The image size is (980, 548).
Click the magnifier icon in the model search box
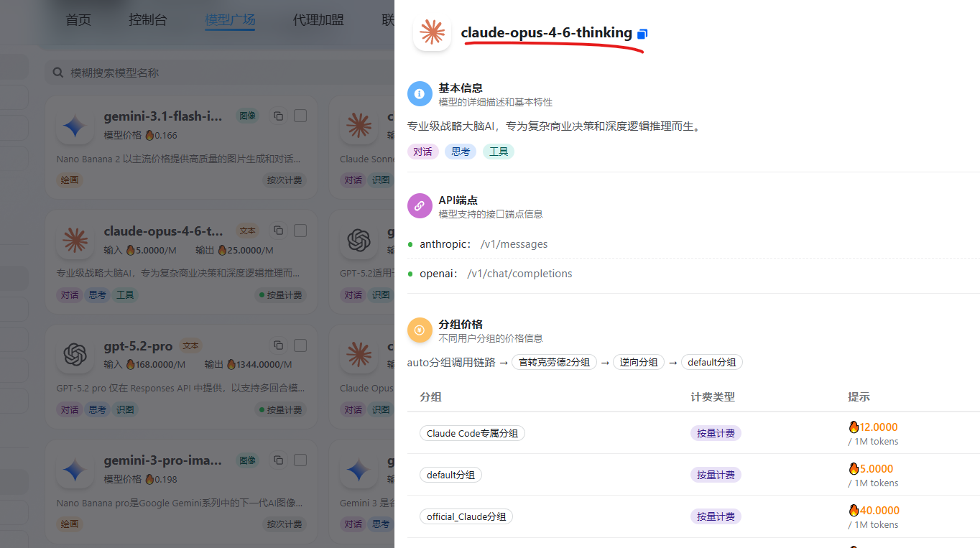[x=58, y=73]
